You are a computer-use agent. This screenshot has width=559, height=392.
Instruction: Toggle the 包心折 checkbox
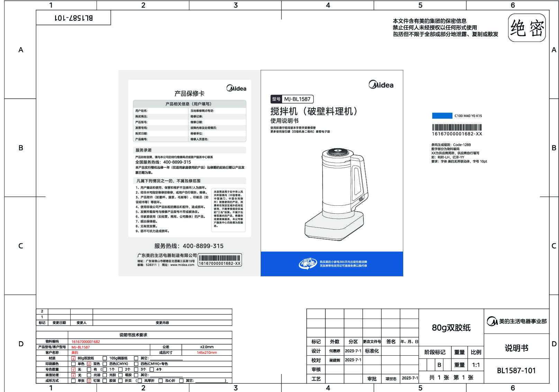point(161,381)
